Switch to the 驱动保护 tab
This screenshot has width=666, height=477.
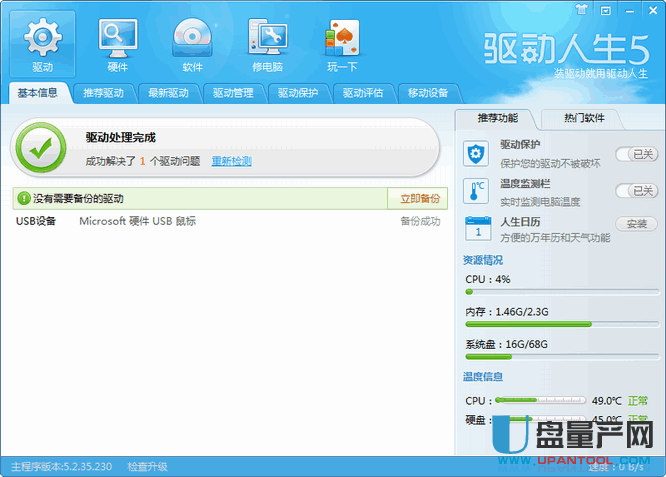298,93
